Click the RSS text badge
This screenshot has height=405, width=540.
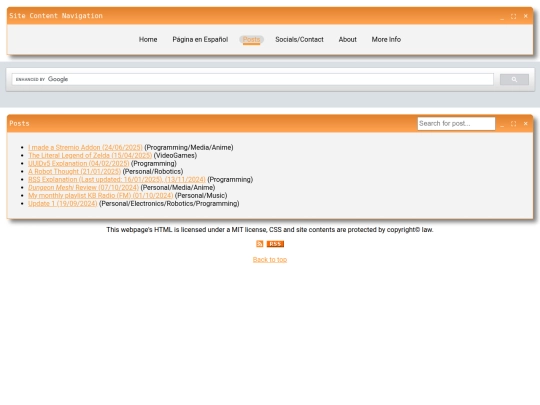(275, 244)
